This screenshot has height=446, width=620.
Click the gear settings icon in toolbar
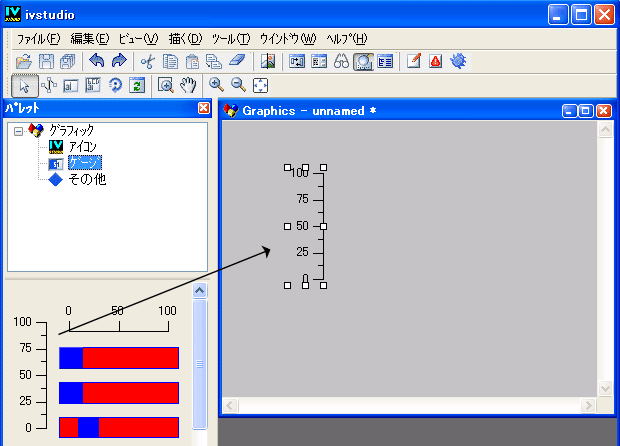458,61
